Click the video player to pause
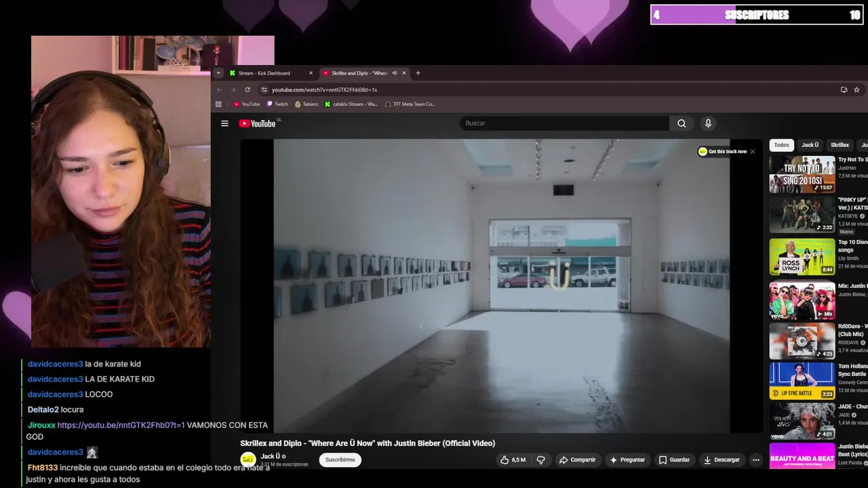The height and width of the screenshot is (488, 868). 502,286
